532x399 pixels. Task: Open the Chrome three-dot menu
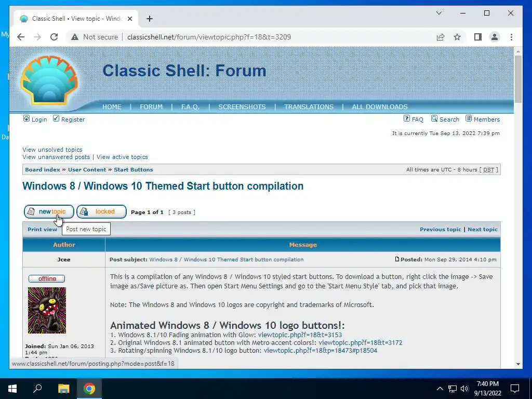click(511, 37)
